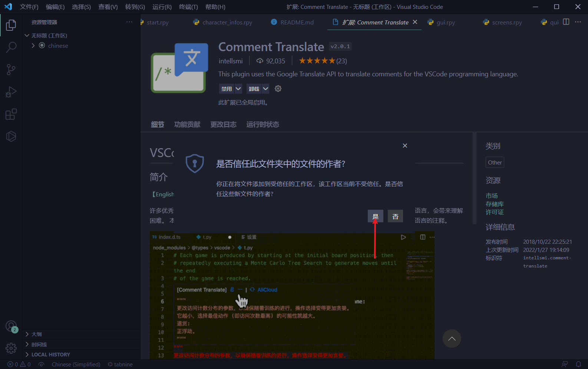
Task: Select the 更改日志 extension tab
Action: [223, 124]
